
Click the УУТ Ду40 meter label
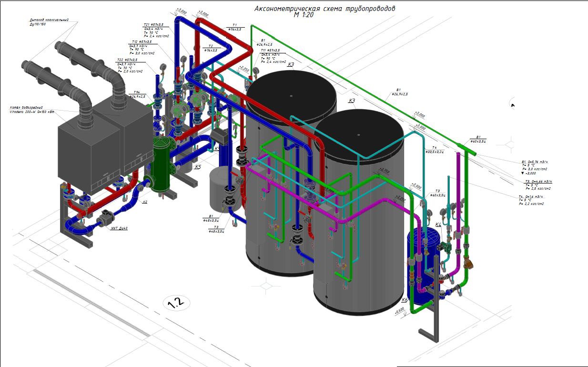point(119,228)
